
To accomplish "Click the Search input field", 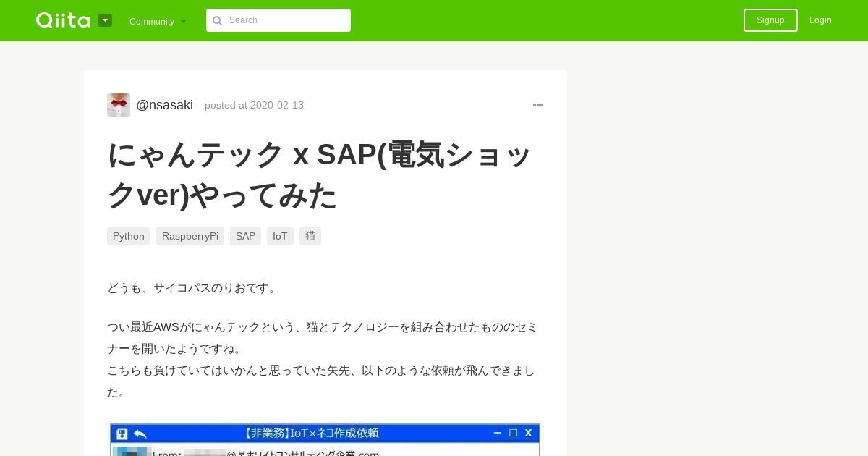I will click(x=278, y=20).
